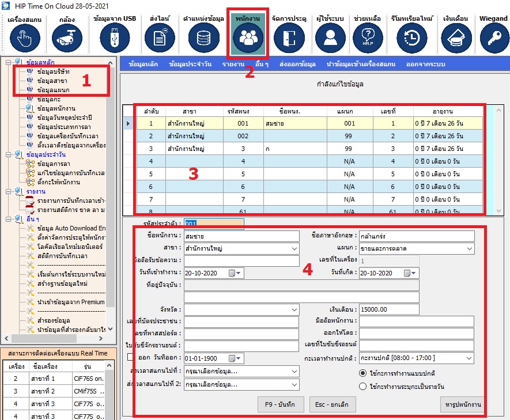Select สร้างฐานข้อมูลใหม่ tree item

pos(62,283)
